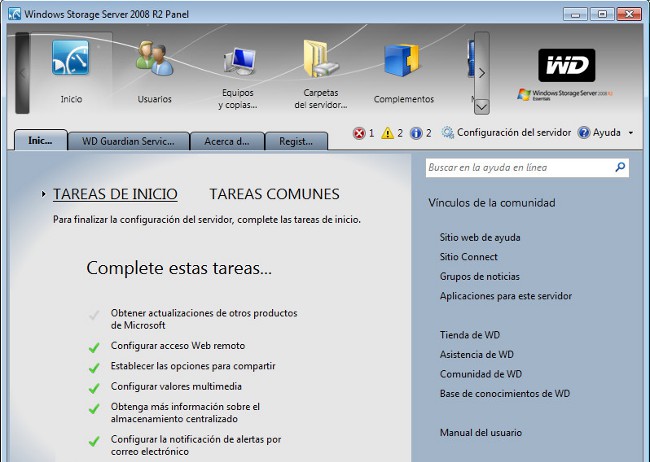Open Manual del usuario link
The height and width of the screenshot is (462, 650).
pos(481,432)
